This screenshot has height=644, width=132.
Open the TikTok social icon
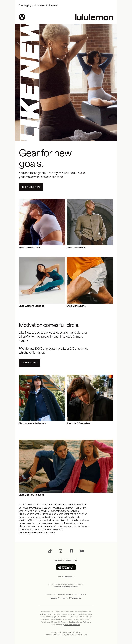tap(50, 551)
